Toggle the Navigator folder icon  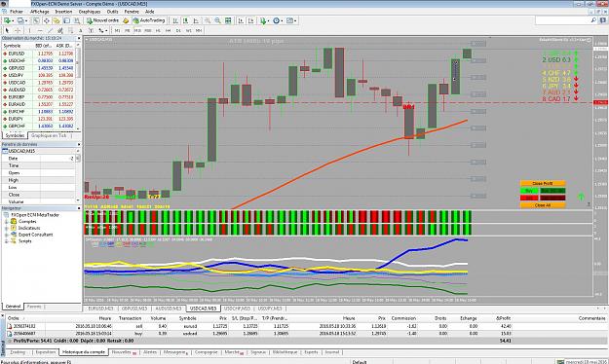pyautogui.click(x=57, y=20)
